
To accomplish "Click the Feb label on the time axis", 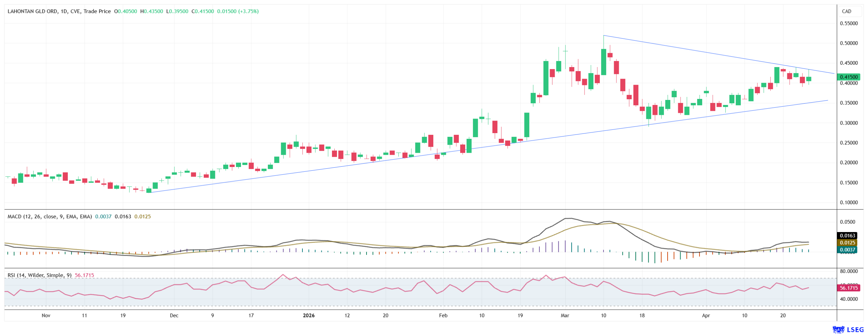I will (443, 315).
